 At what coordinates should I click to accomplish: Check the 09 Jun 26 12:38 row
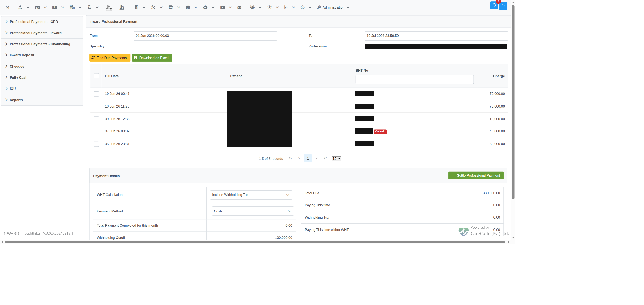[96, 119]
